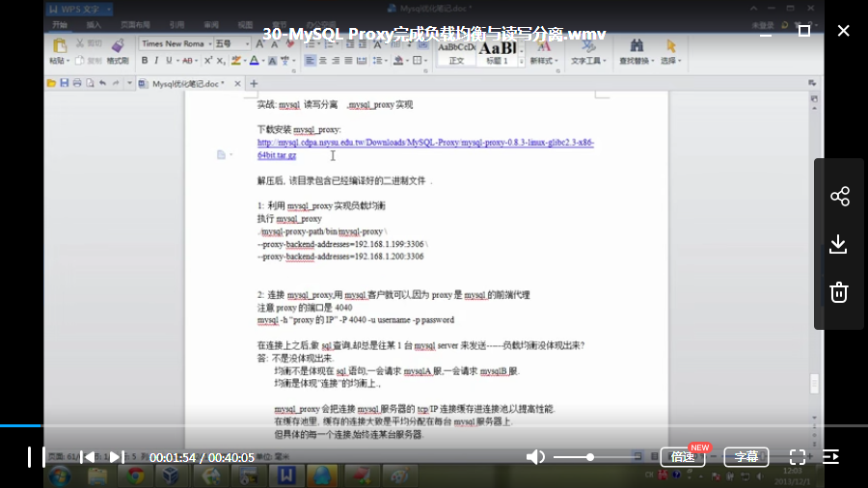Open the playlist icon in player

830,457
